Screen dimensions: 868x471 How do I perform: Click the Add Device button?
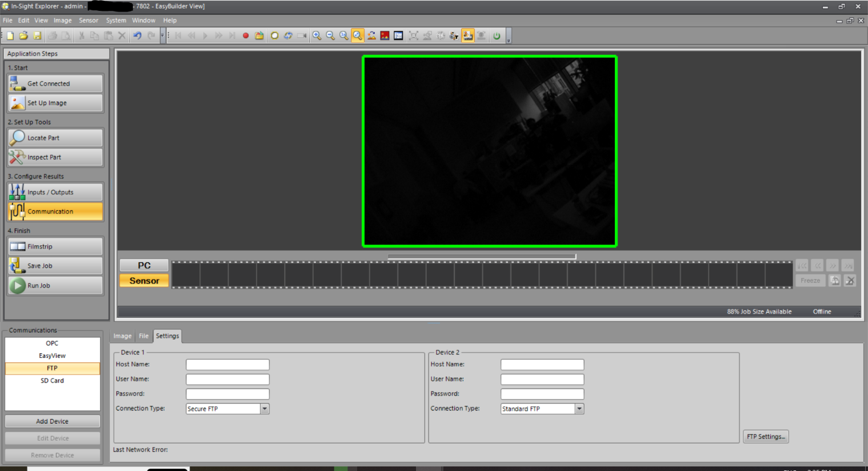click(52, 421)
